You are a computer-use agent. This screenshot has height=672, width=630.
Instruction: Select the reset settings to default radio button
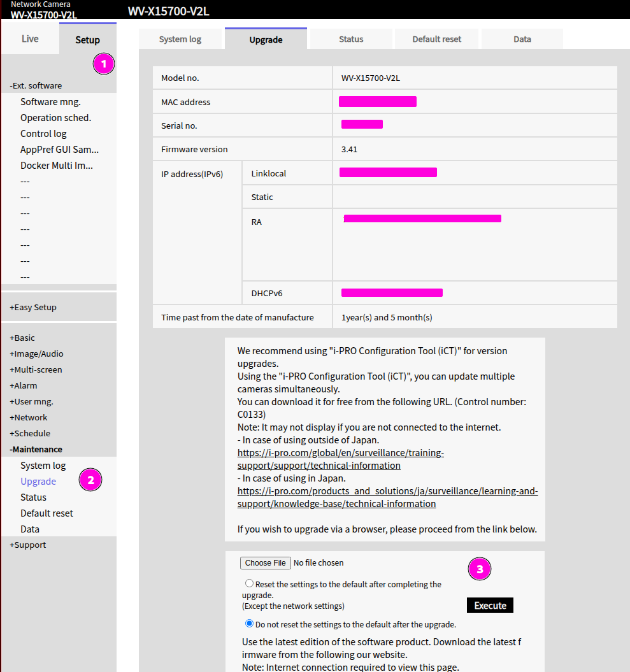(249, 583)
